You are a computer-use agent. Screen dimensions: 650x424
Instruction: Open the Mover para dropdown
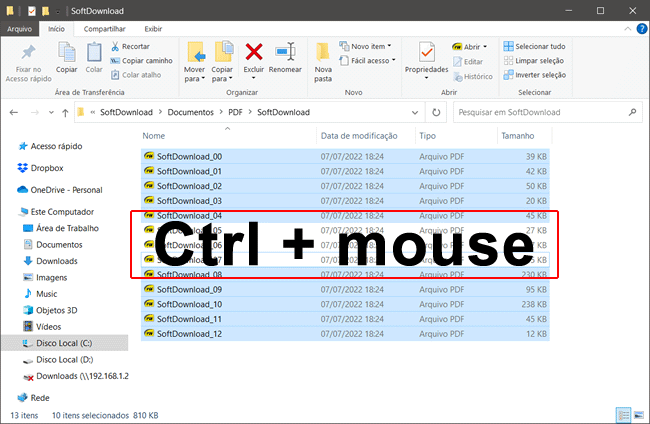tap(196, 60)
